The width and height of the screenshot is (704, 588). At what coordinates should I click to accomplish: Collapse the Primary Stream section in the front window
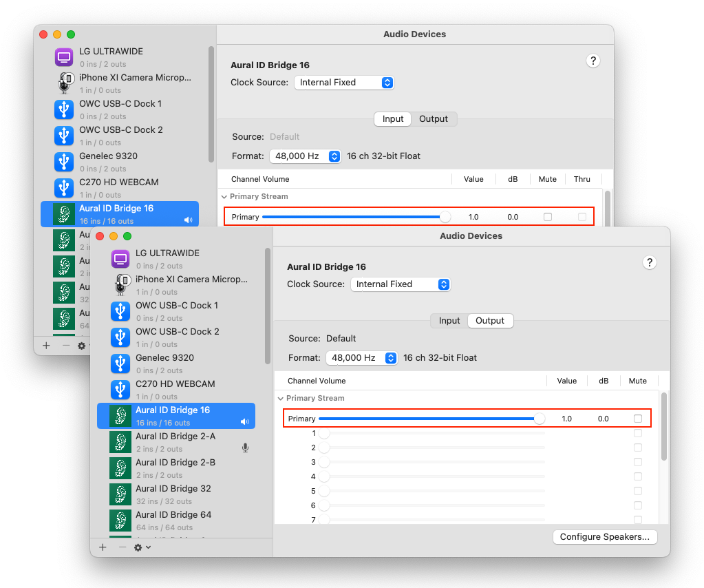click(x=281, y=399)
